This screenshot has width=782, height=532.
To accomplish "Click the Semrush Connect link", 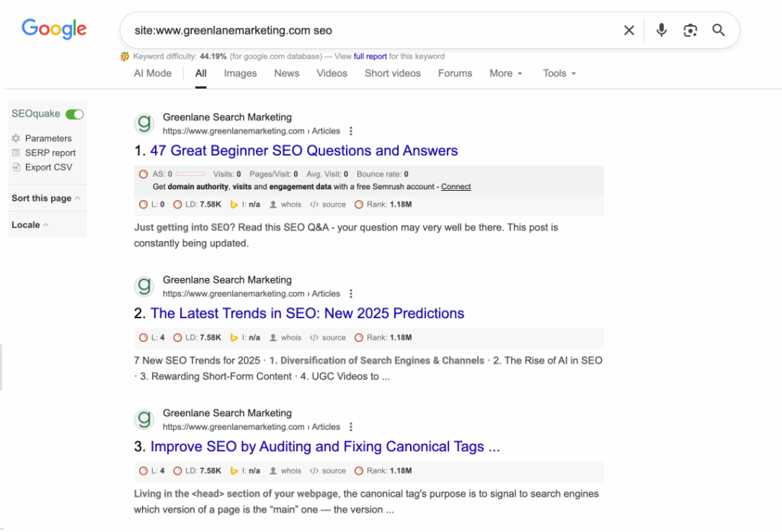I will point(456,187).
